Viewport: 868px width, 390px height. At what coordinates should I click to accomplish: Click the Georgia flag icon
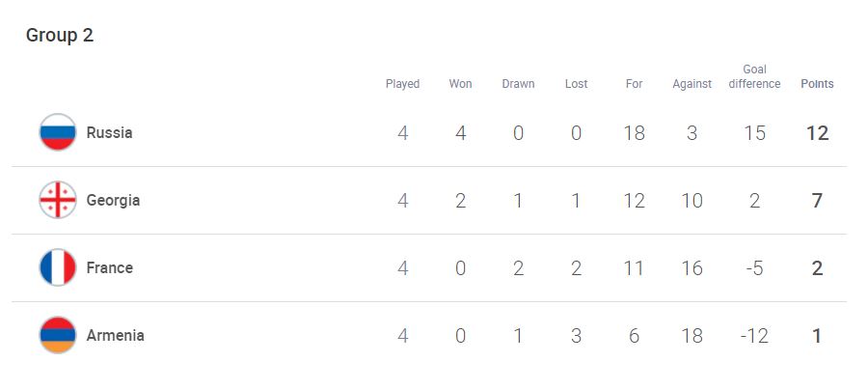58,200
